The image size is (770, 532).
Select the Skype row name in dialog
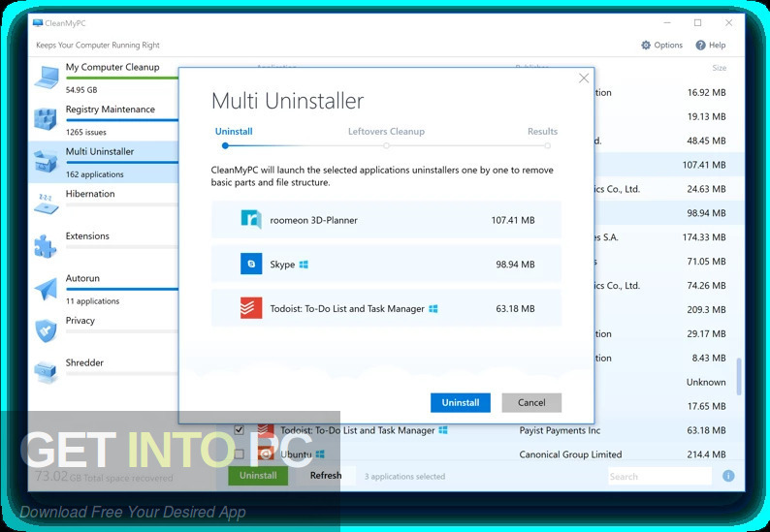tap(282, 265)
